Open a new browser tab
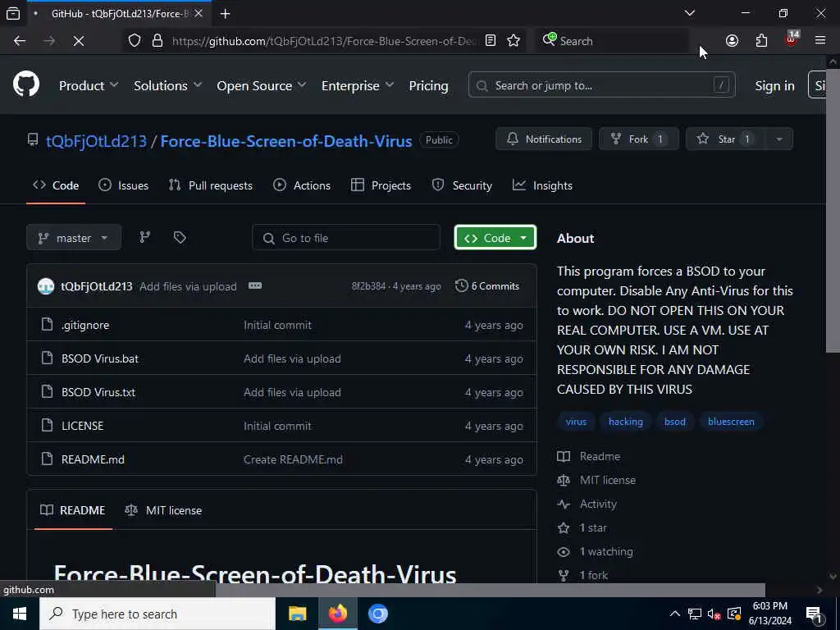 (225, 14)
